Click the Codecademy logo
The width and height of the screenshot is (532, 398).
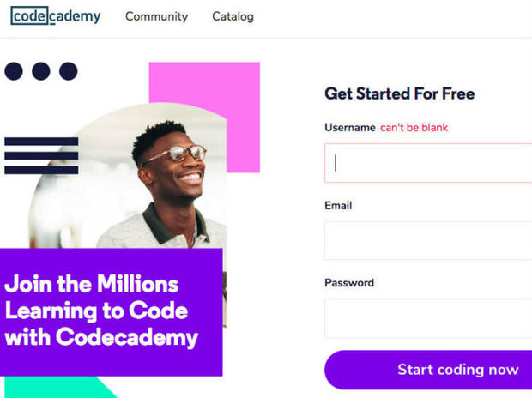pyautogui.click(x=56, y=15)
